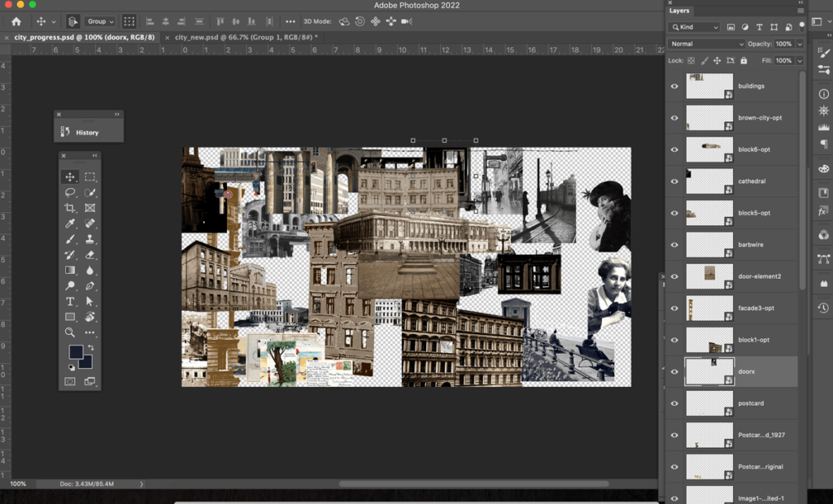Select the Eyedropper tool
833x504 pixels.
click(70, 224)
